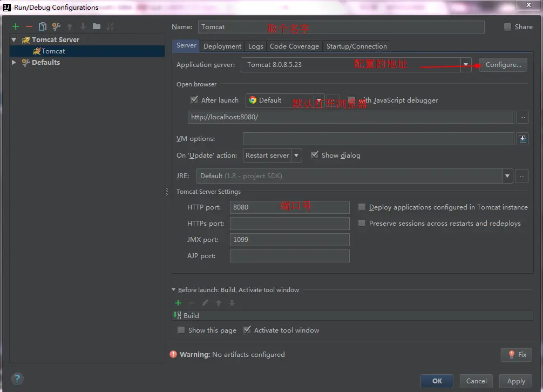Focus the http://localhost:8080/ URL field
Screen dimensions: 543x392
351,117
